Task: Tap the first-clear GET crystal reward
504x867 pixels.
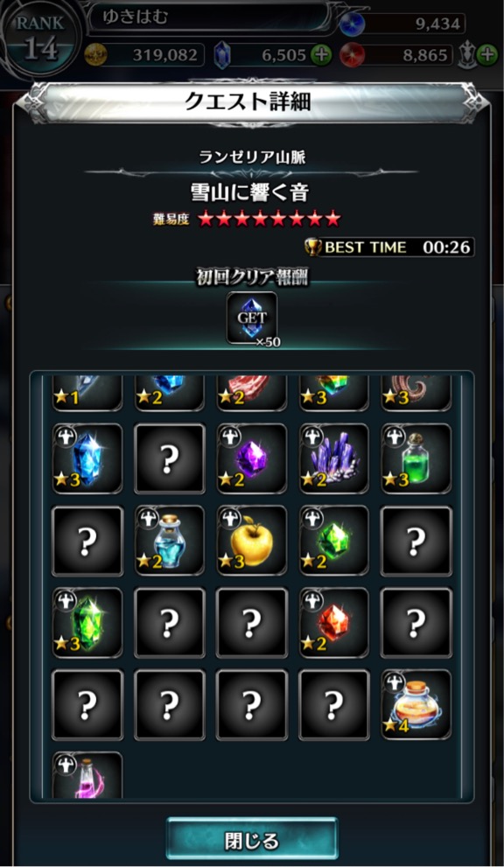Action: click(252, 318)
